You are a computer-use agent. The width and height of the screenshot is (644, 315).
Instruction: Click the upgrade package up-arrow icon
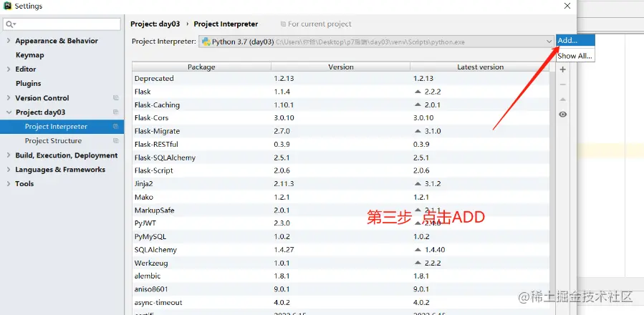562,100
